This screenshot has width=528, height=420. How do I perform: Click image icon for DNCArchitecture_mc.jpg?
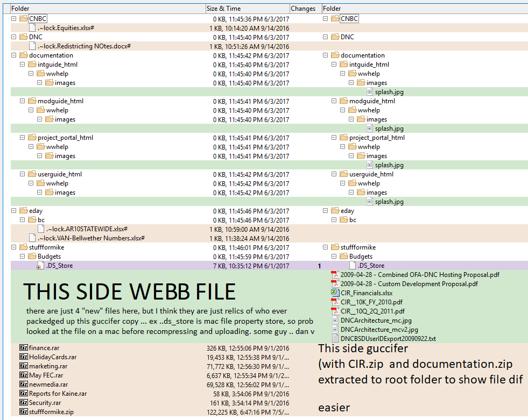click(335, 320)
